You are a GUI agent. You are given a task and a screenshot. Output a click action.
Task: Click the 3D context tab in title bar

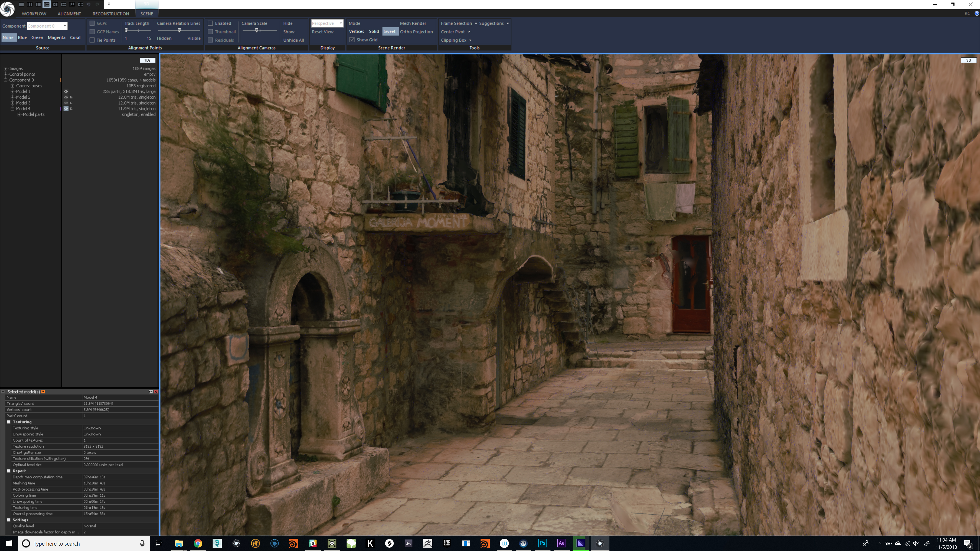tap(146, 4)
